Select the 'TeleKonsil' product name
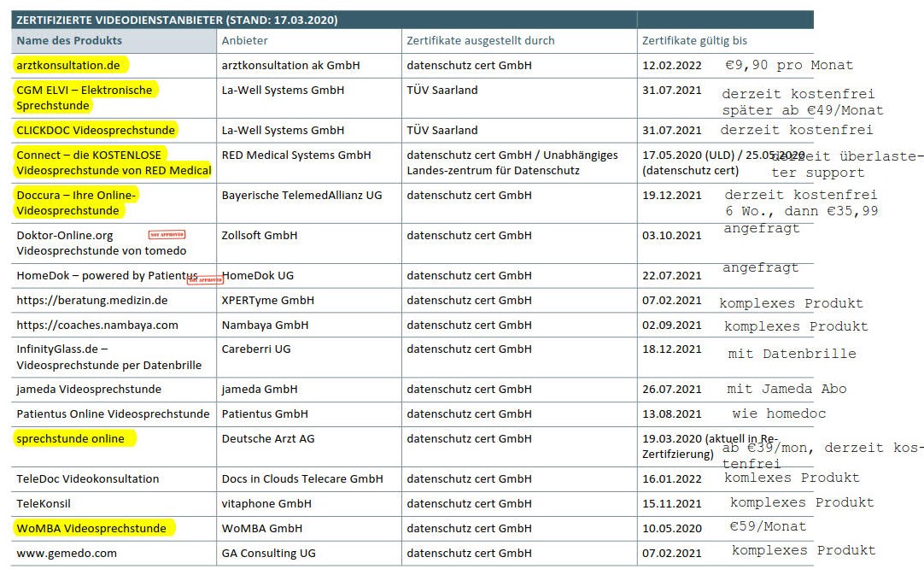The width and height of the screenshot is (924, 569). click(44, 503)
